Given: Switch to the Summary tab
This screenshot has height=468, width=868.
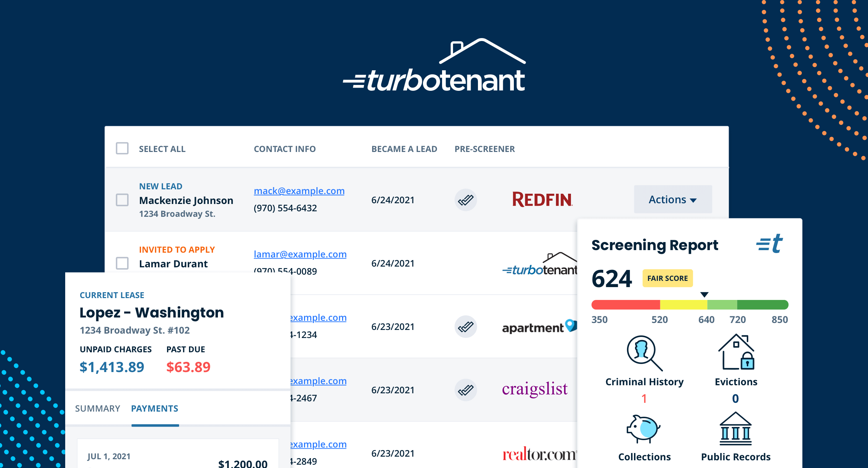Looking at the screenshot, I should (x=97, y=408).
